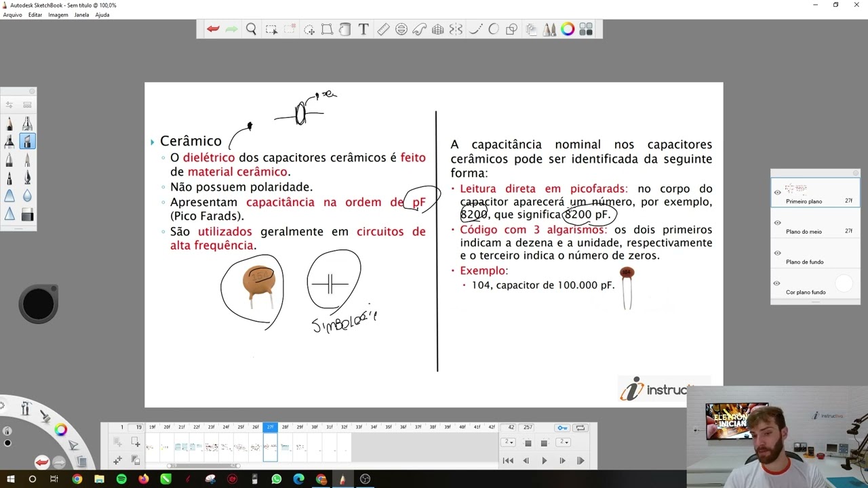Viewport: 868px width, 488px height.
Task: Open the Predictive Stroke tool
Action: click(x=494, y=29)
